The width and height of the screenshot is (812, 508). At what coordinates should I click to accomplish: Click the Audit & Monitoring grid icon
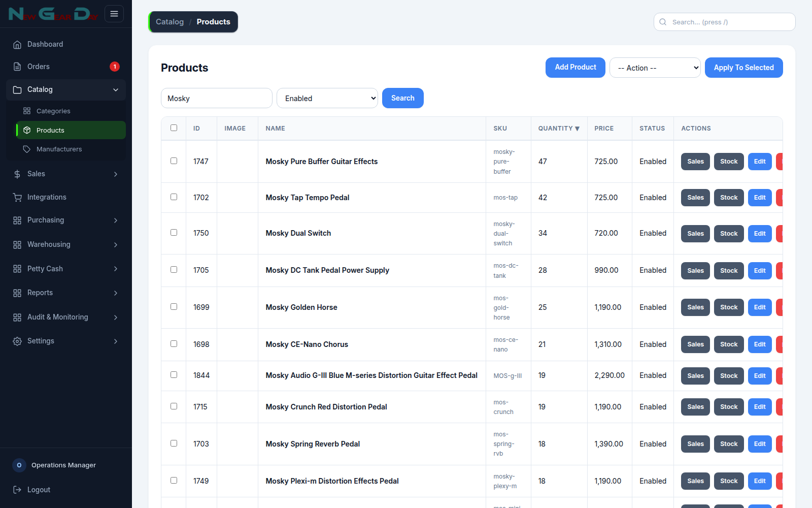pyautogui.click(x=17, y=317)
